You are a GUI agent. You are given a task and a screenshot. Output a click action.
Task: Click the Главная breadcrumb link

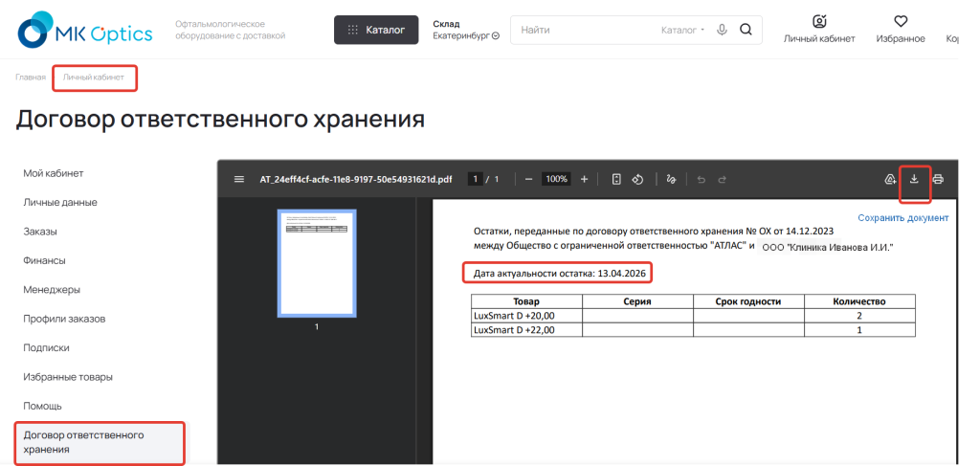(x=30, y=77)
